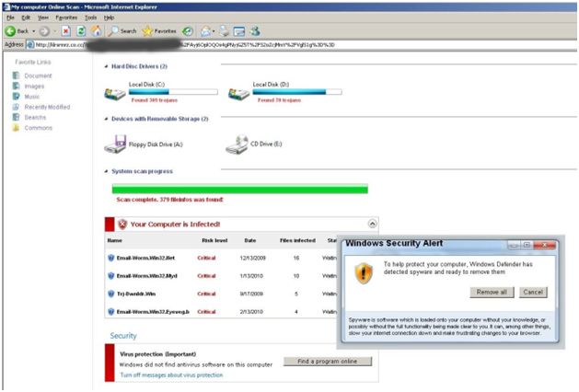Viewport: 579px width, 392px height.
Task: Collapse System scan progress section
Action: point(107,171)
